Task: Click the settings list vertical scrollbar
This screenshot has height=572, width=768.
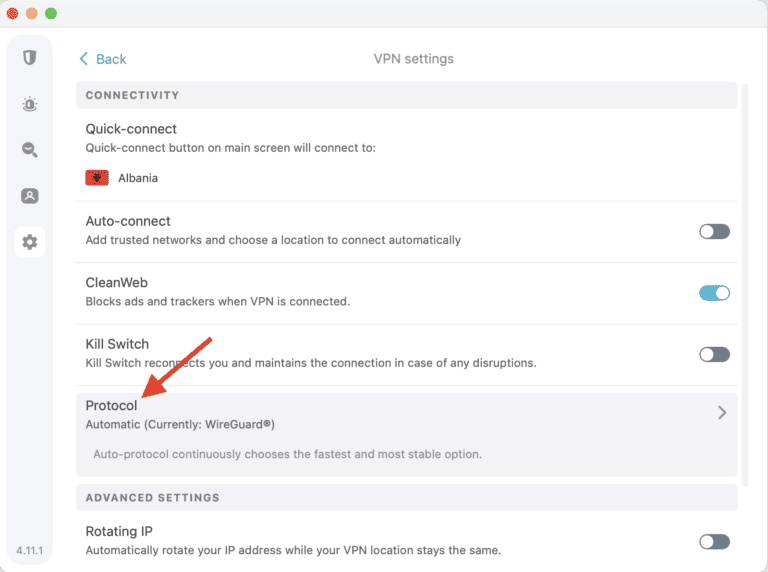Action: 744,300
